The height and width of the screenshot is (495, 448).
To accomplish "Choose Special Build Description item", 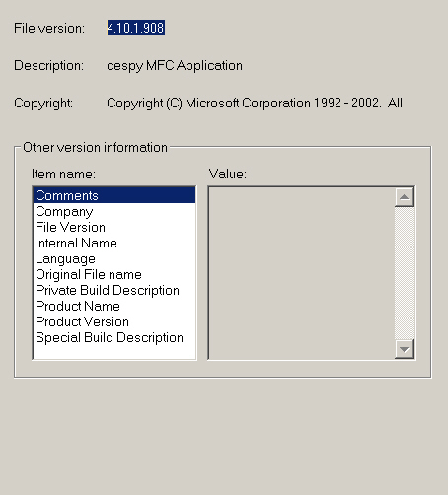I will pos(114,337).
